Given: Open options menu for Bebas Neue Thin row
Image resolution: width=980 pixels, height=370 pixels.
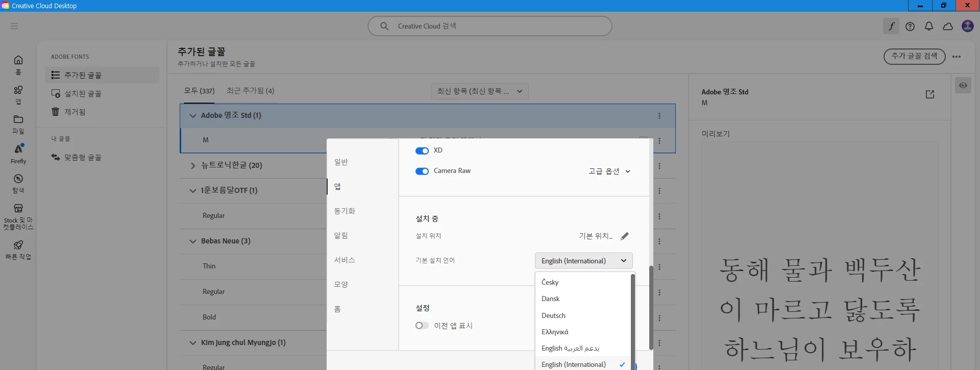Looking at the screenshot, I should click(x=659, y=267).
